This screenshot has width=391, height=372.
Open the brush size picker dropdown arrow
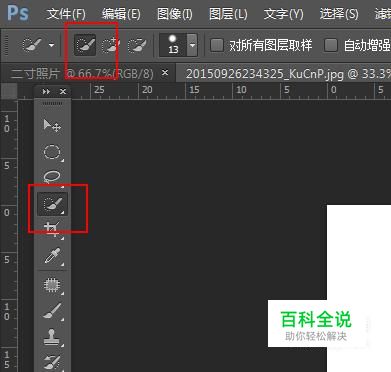point(192,45)
